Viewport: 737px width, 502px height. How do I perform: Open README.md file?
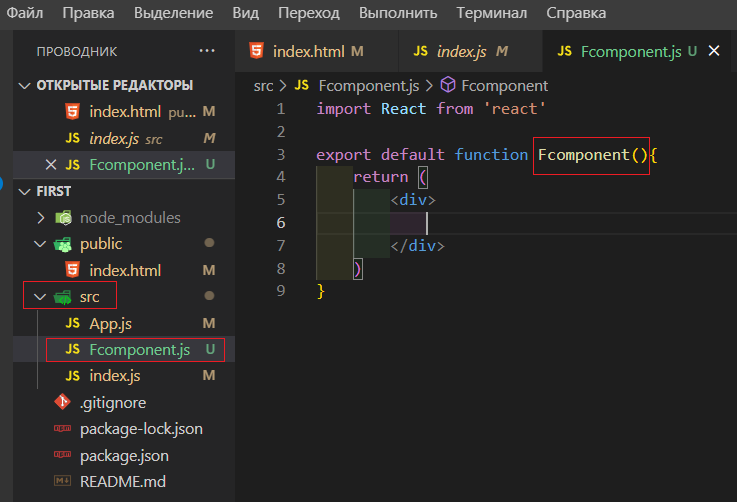click(x=123, y=482)
